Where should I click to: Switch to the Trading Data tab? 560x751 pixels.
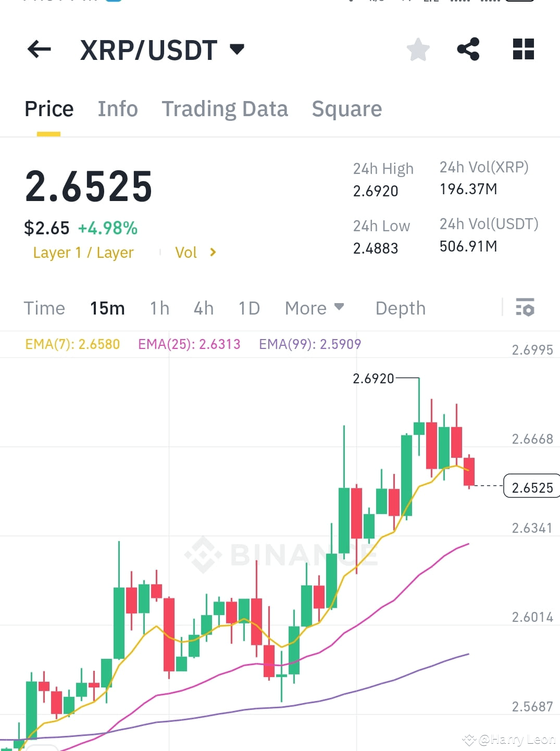[x=225, y=109]
